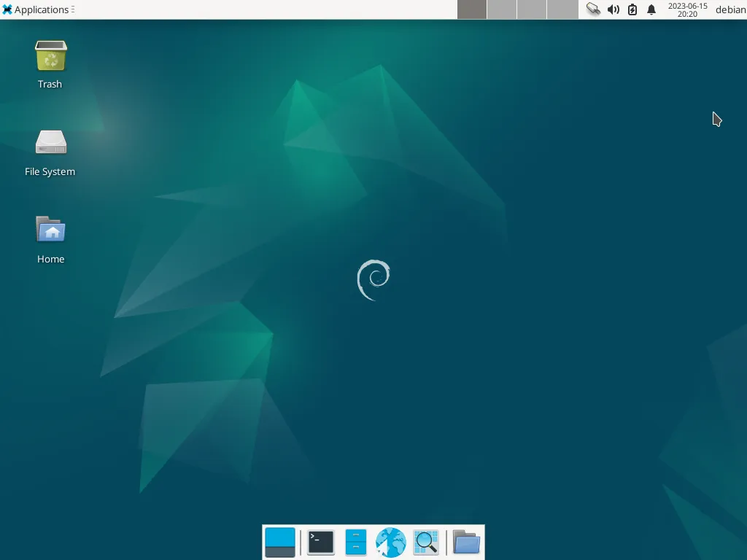
Task: Open the notification bell in the panel
Action: [x=651, y=9]
